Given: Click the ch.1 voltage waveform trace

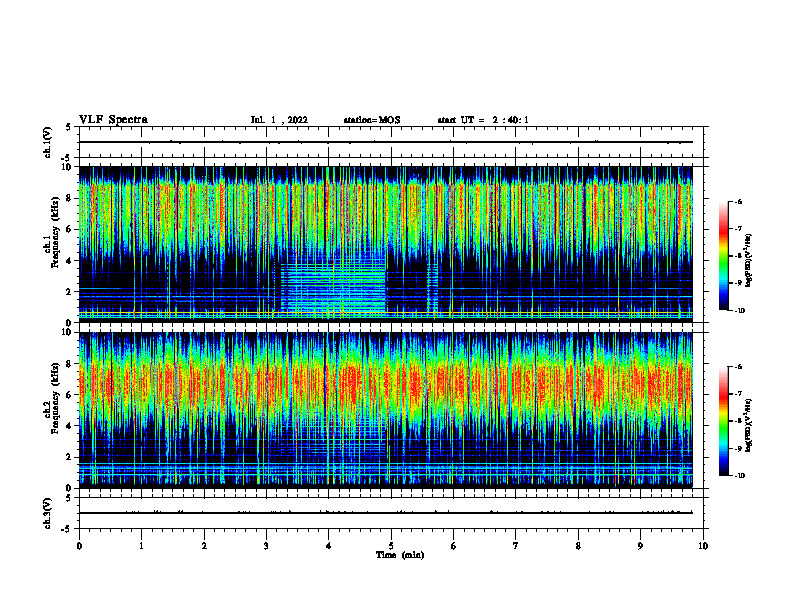Looking at the screenshot, I should coord(386,142).
